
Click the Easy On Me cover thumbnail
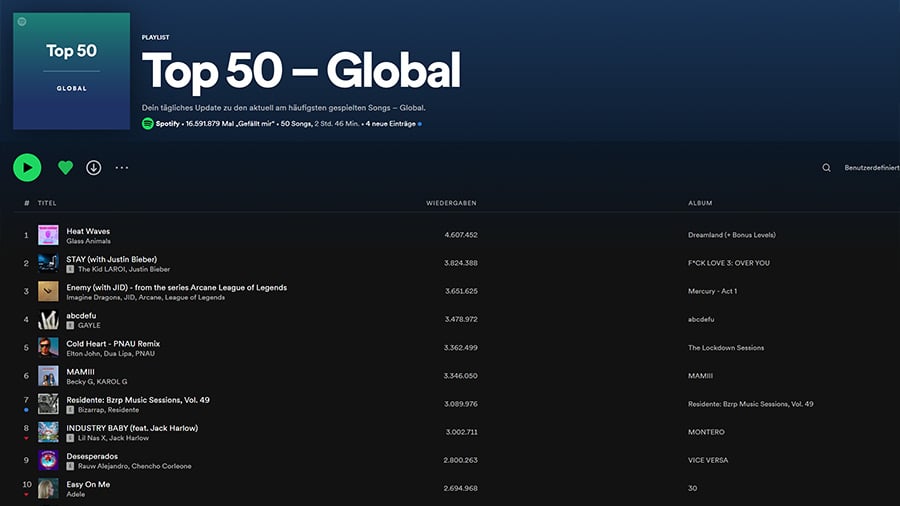point(48,488)
